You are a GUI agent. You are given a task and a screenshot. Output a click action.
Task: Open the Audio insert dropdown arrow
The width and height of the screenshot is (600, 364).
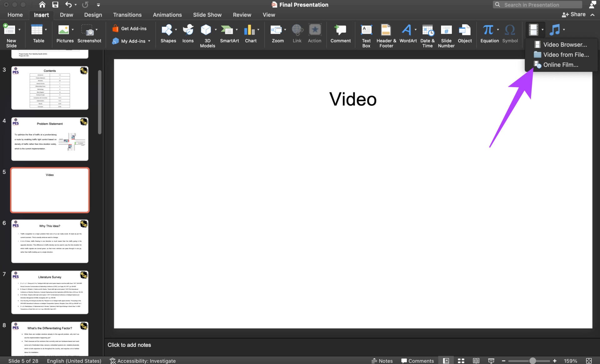pos(564,30)
